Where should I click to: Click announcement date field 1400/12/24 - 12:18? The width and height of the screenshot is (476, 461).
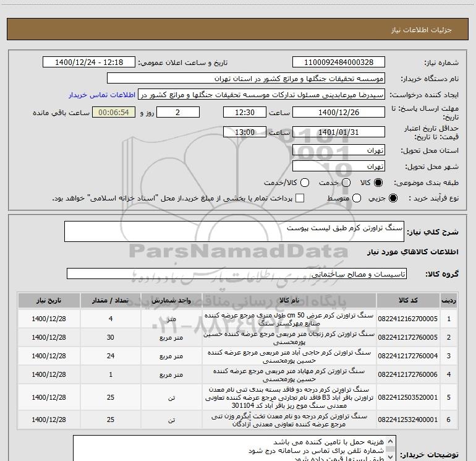(x=89, y=62)
